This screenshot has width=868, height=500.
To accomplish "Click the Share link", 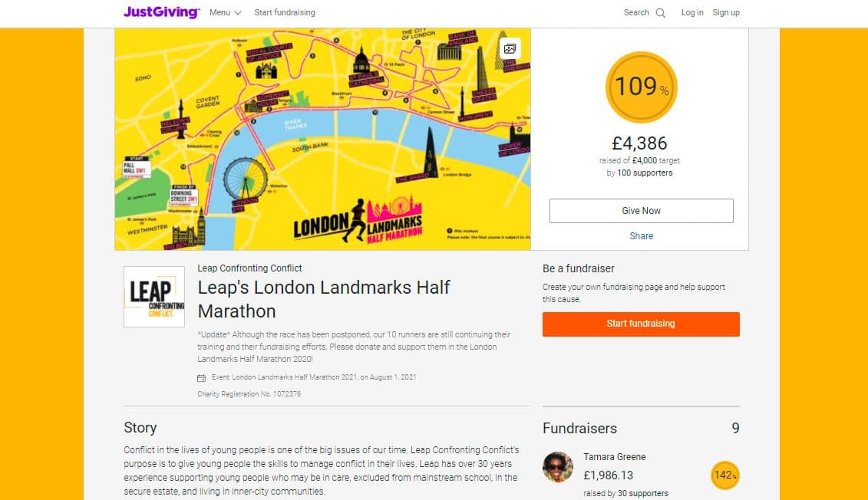I will [x=641, y=235].
